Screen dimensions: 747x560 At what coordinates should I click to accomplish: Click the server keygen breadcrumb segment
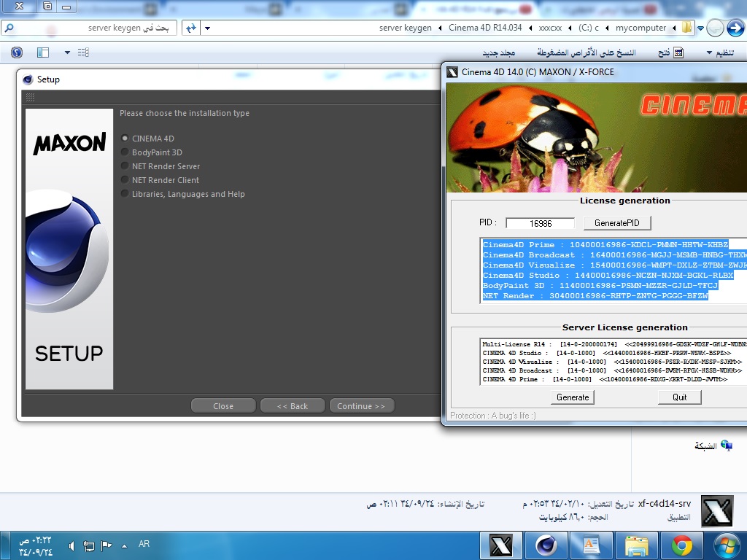(406, 28)
